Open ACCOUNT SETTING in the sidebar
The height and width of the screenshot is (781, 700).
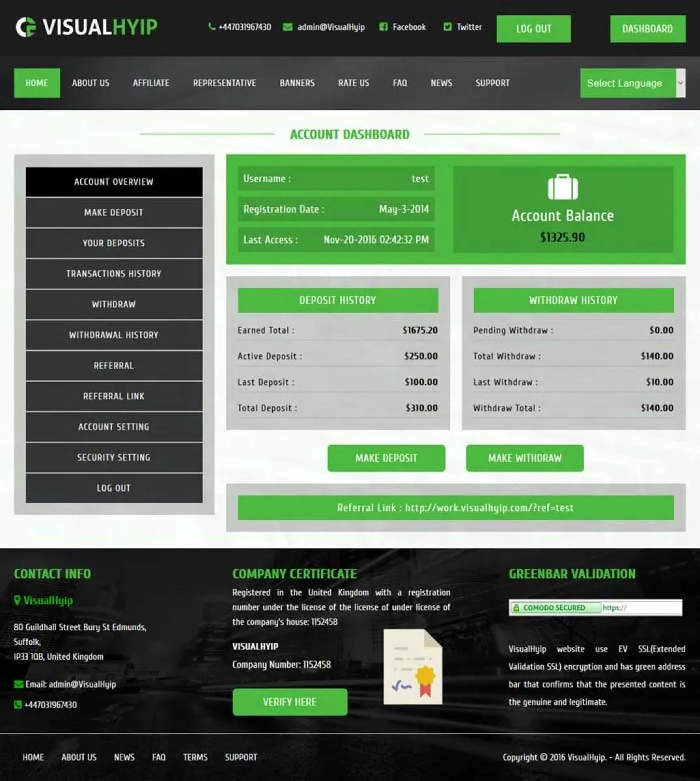114,426
